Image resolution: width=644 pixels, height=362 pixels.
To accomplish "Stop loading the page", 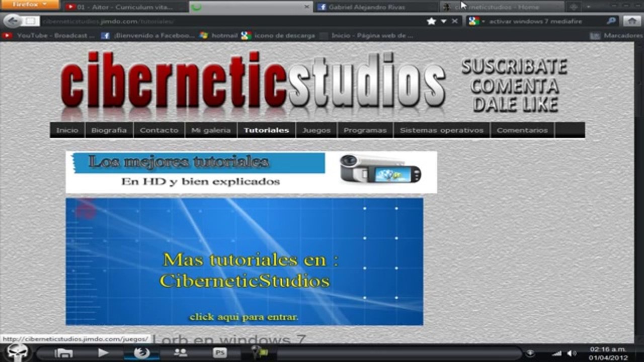I will click(454, 21).
